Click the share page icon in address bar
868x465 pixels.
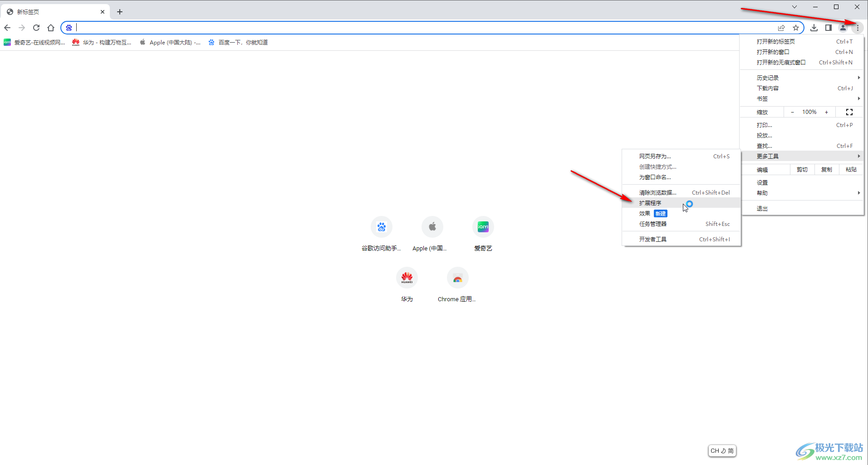pyautogui.click(x=781, y=28)
